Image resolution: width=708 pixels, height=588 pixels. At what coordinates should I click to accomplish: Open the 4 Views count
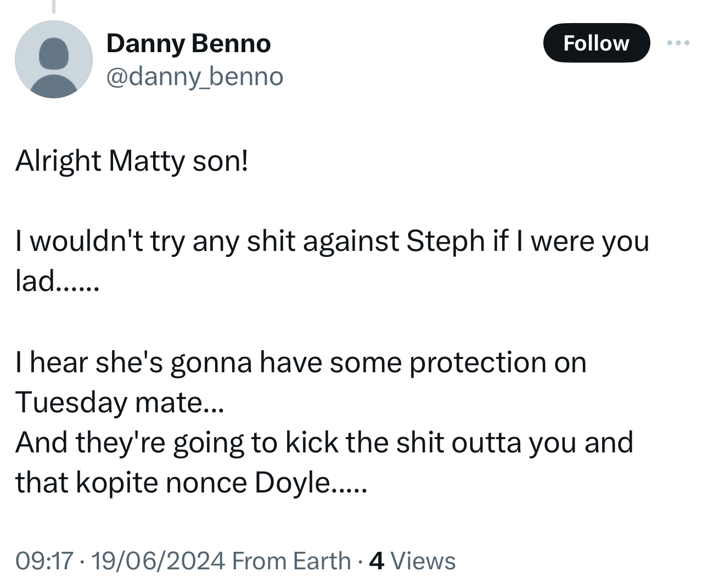412,561
